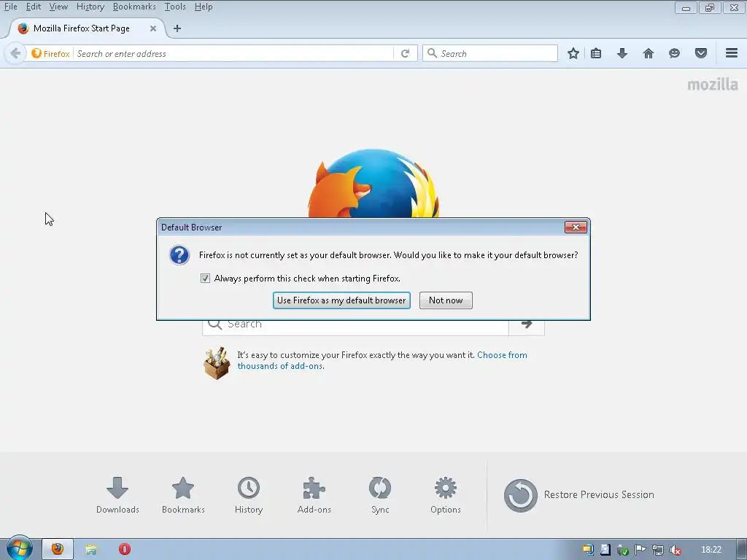The height and width of the screenshot is (560, 747).
Task: Close the Mozilla Firefox Start Page tab
Action: pyautogui.click(x=153, y=28)
